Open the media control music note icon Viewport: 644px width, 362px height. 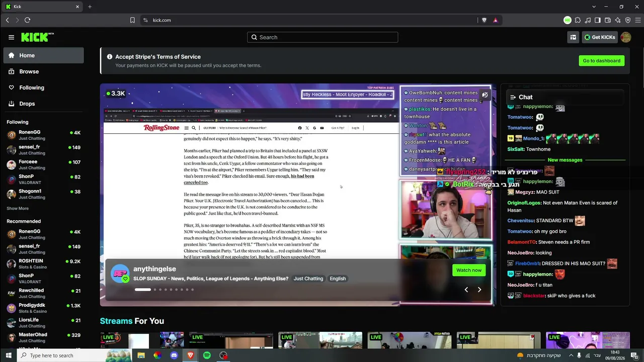coord(588,20)
